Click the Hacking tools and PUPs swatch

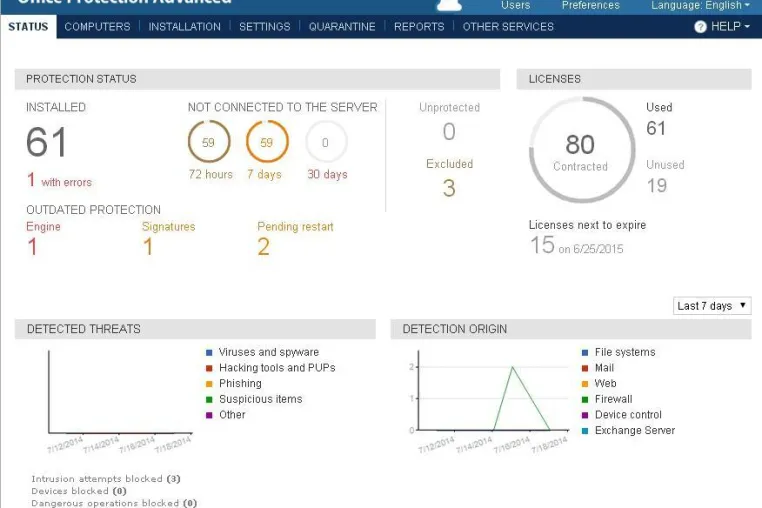click(x=209, y=368)
